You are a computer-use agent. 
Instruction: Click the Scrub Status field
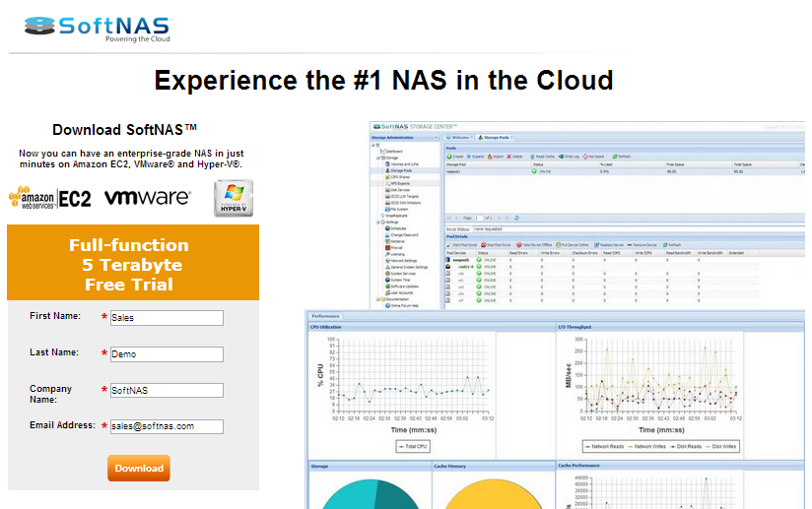[x=639, y=228]
